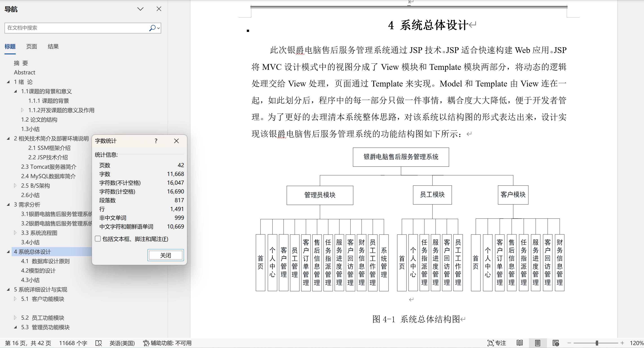Switch to the 标题 tab

[10, 47]
